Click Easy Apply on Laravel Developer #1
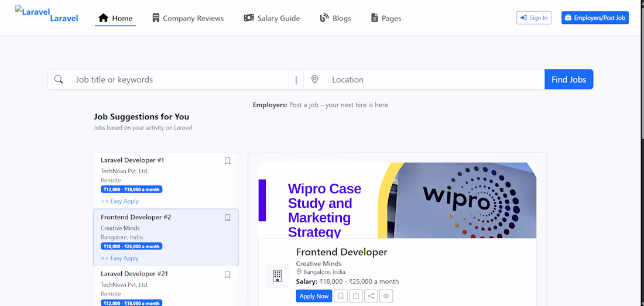Image resolution: width=644 pixels, height=306 pixels. coord(119,201)
